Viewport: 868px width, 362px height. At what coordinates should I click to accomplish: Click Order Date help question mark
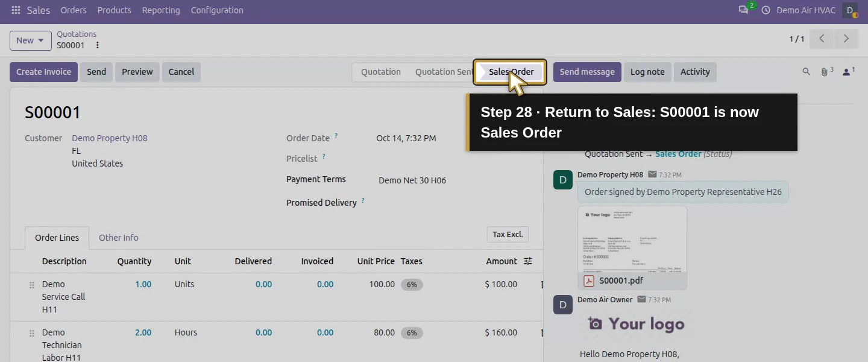336,136
